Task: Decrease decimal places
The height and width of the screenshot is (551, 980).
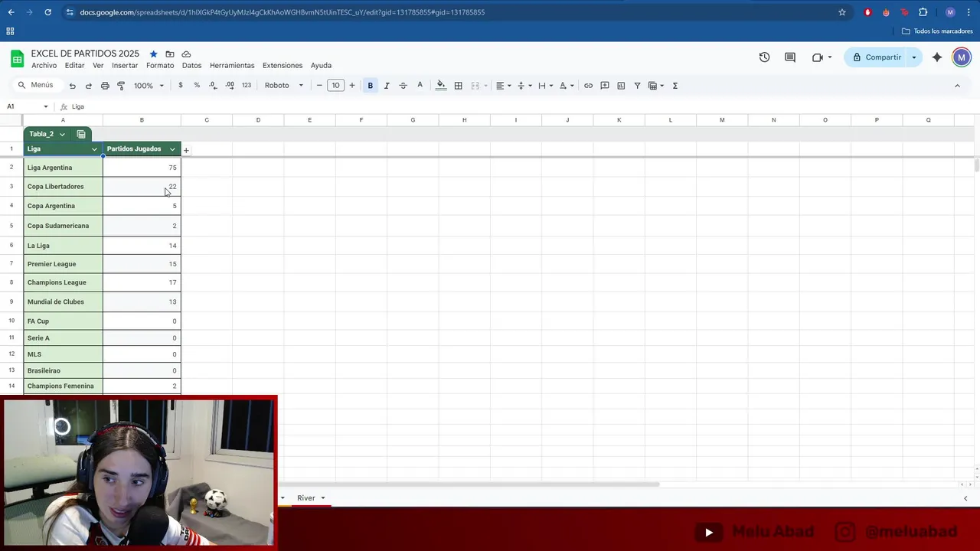Action: click(x=214, y=86)
